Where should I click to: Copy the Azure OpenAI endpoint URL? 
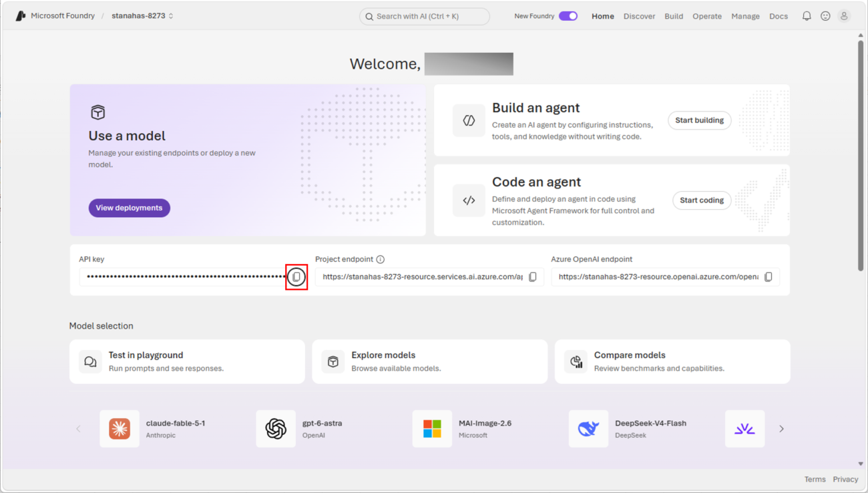point(769,277)
